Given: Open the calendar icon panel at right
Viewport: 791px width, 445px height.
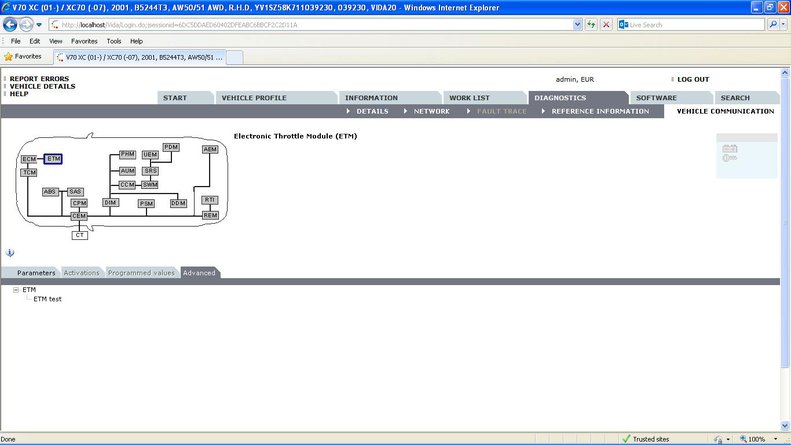Looking at the screenshot, I should [x=730, y=153].
